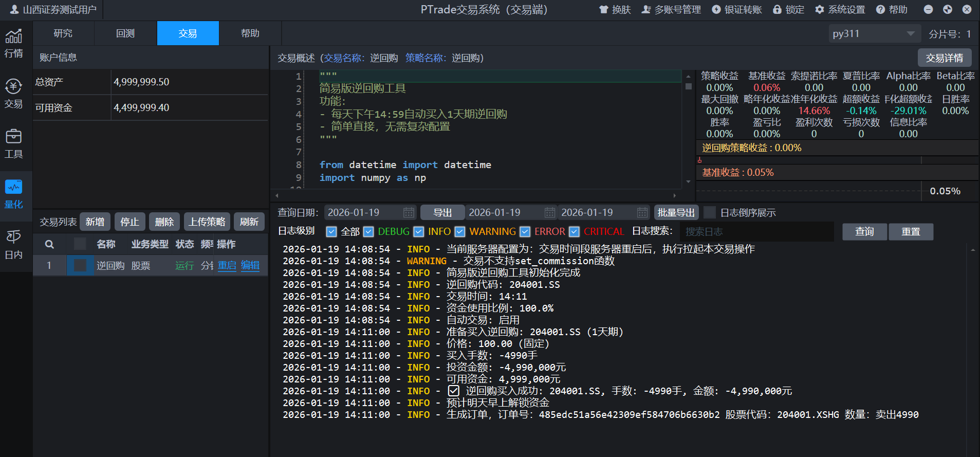Uncheck the DEBUG log level checkbox
The width and height of the screenshot is (980, 457).
click(x=368, y=232)
